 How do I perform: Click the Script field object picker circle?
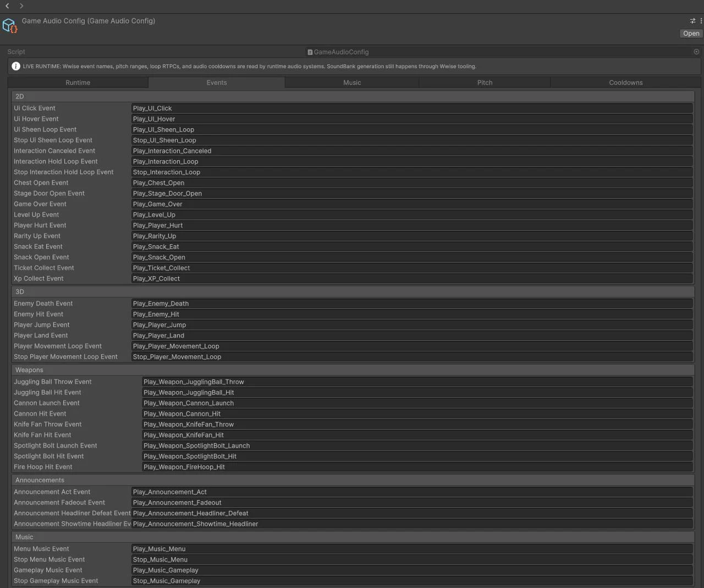click(x=696, y=52)
